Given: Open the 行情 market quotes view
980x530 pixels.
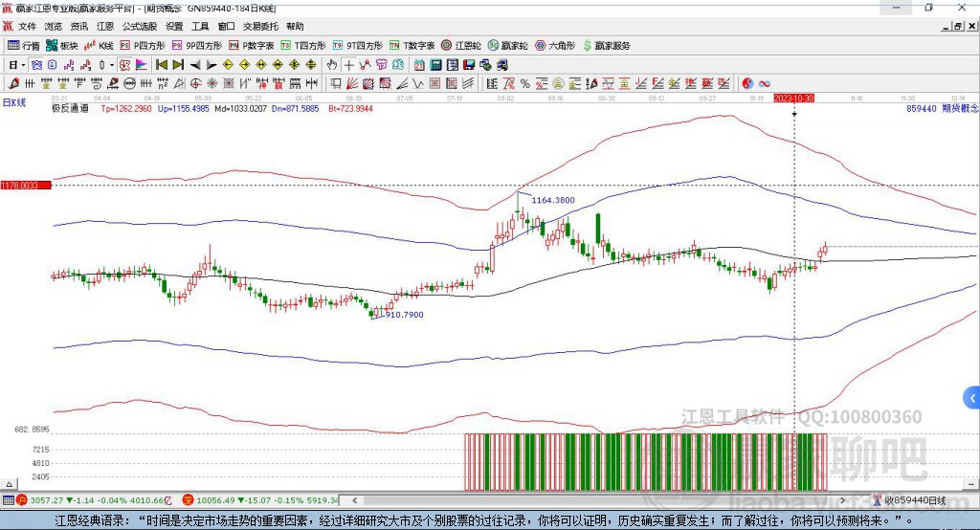Looking at the screenshot, I should (23, 46).
